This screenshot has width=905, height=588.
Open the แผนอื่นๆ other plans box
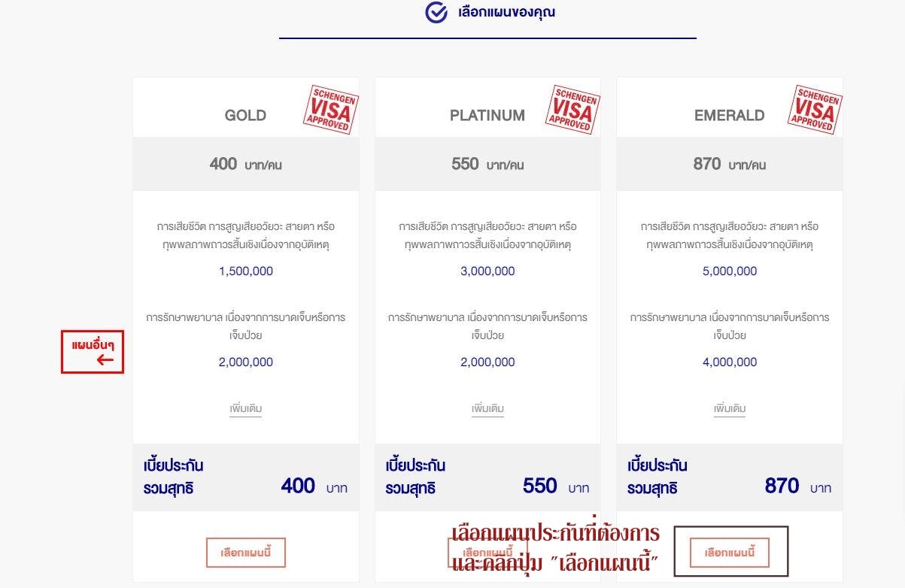coord(93,352)
